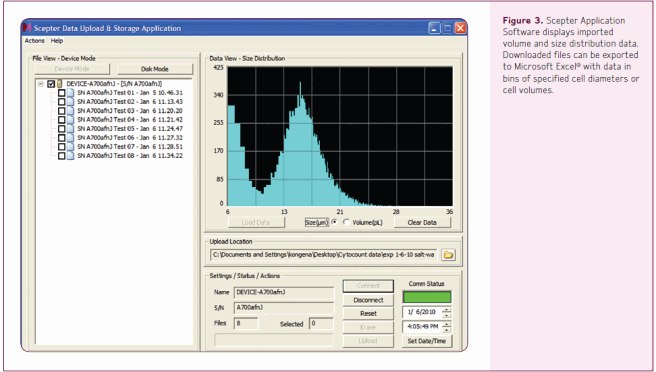Click the green Comm Status indicator
Image resolution: width=656 pixels, height=372 pixels.
pyautogui.click(x=427, y=297)
